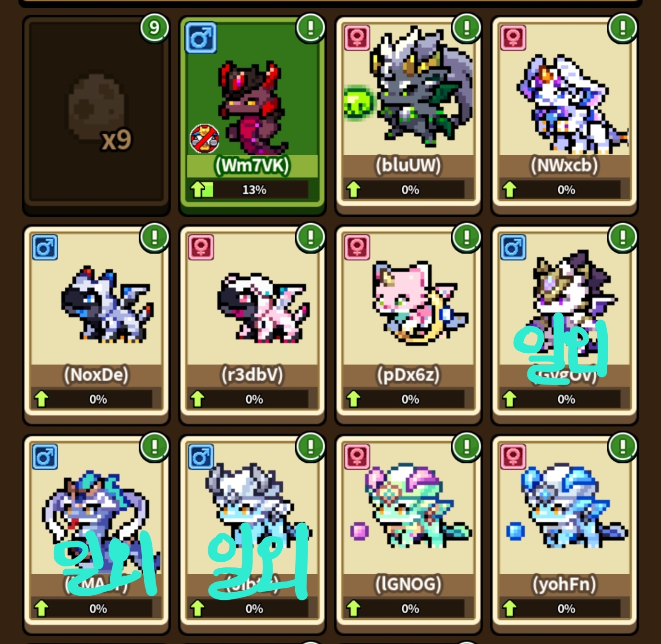The image size is (661, 644).
Task: Tap the exclamation alert badge on yohFn card
Action: coord(622,446)
